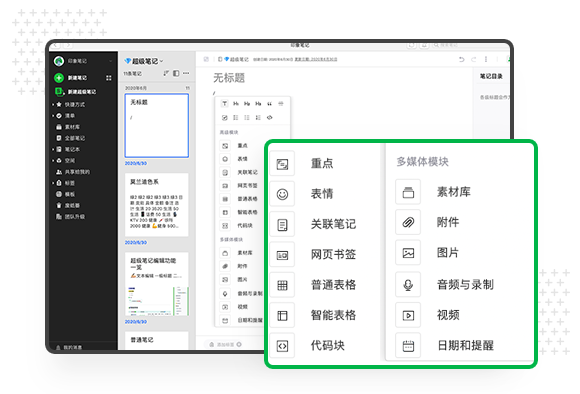Select the H1 heading icon in the slash menu
The image size is (580, 394).
(x=236, y=104)
